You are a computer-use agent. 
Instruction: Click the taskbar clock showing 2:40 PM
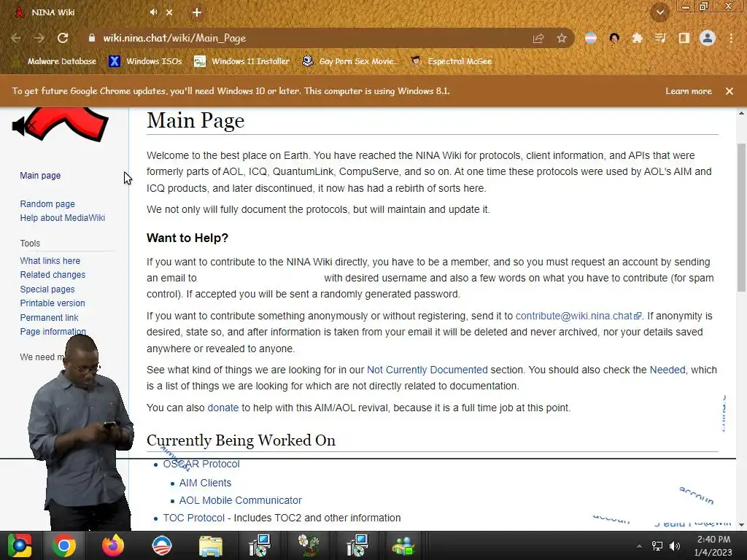pyautogui.click(x=713, y=545)
